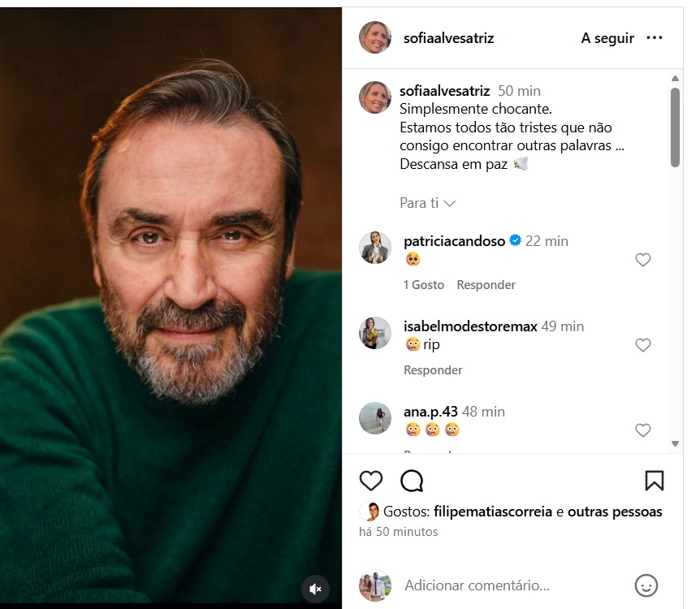Viewport: 700px width, 609px height.
Task: Reply to patriciacandoso's comment
Action: coord(486,285)
